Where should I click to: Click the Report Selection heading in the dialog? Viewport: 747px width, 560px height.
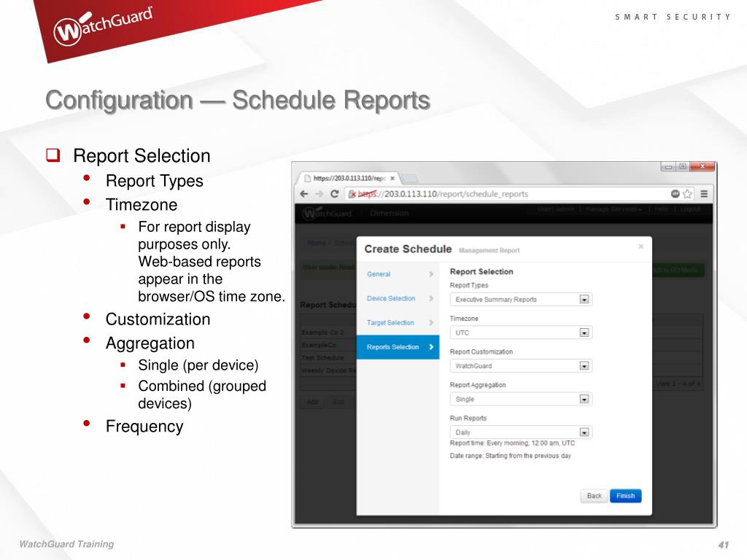[x=481, y=271]
